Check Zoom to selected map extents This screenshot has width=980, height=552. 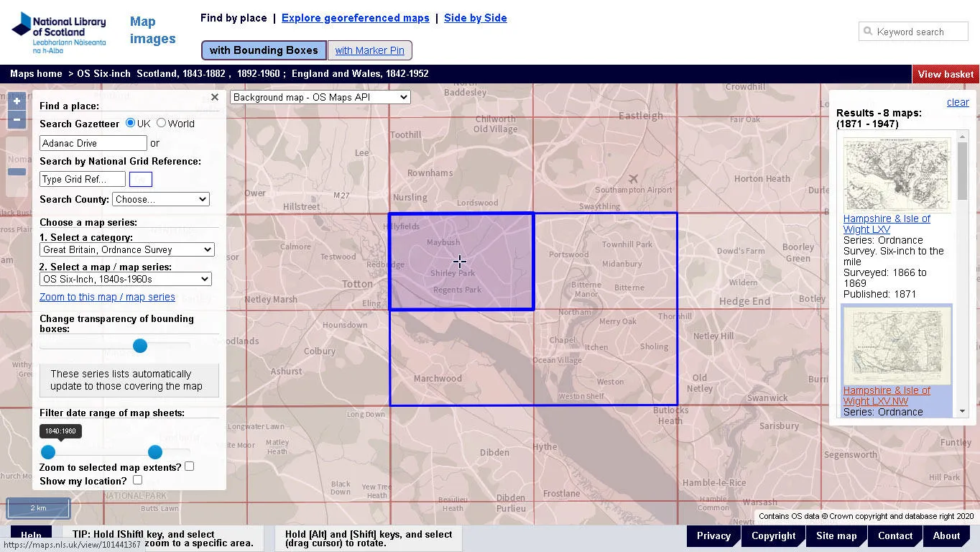pyautogui.click(x=189, y=466)
